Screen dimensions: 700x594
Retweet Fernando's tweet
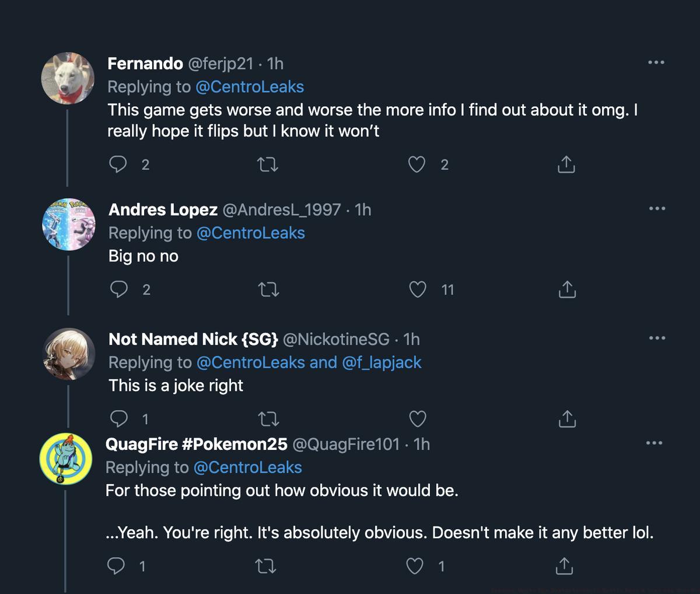tap(268, 165)
